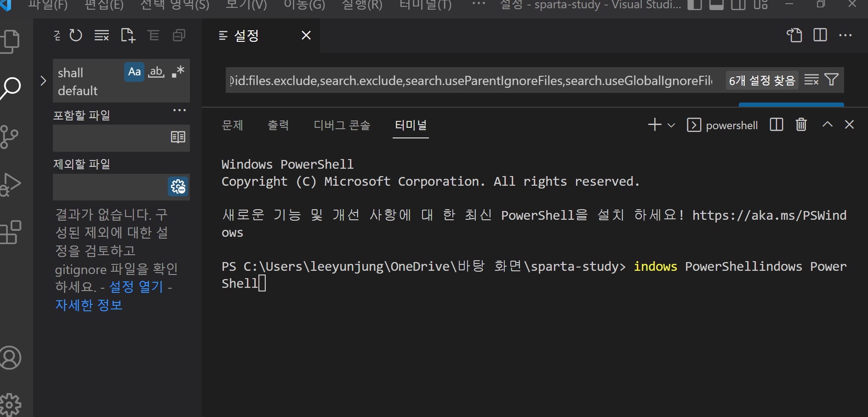Viewport: 868px width, 417px height.
Task: Maximize the panel size with chevron
Action: 828,125
